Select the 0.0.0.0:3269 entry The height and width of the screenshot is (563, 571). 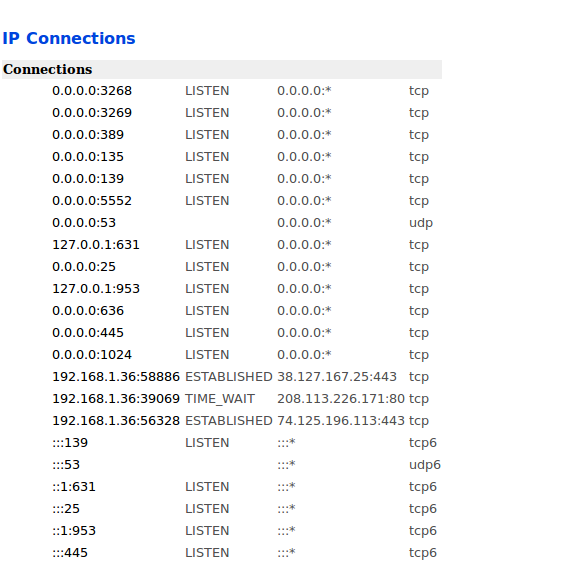tap(92, 113)
